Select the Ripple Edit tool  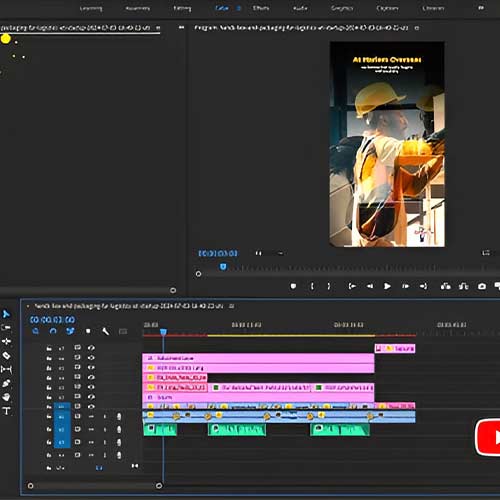pyautogui.click(x=6, y=341)
